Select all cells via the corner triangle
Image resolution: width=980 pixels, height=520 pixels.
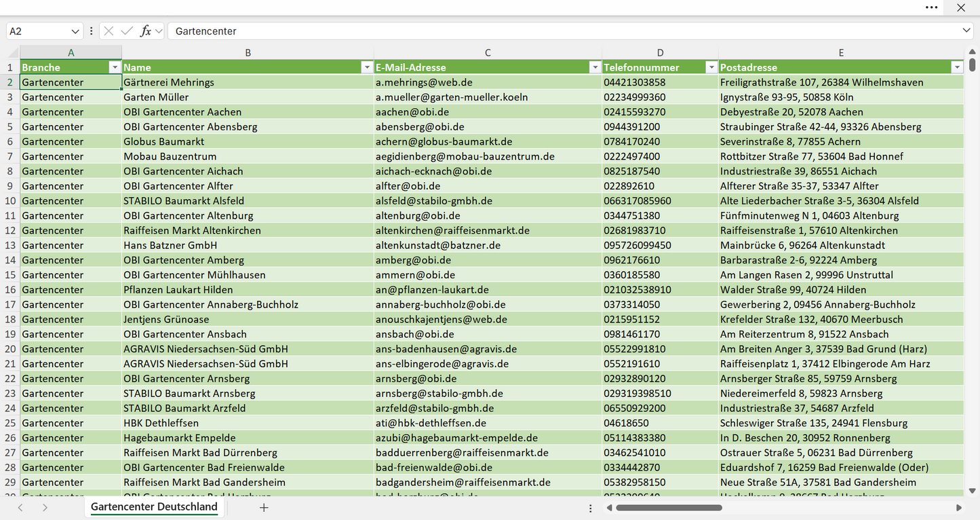13,52
